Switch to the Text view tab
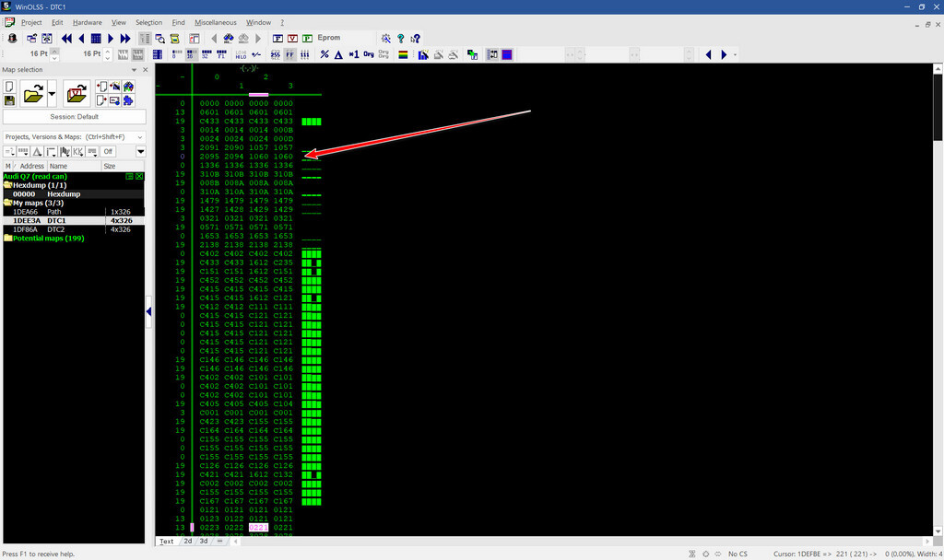This screenshot has height=560, width=944. click(x=167, y=542)
